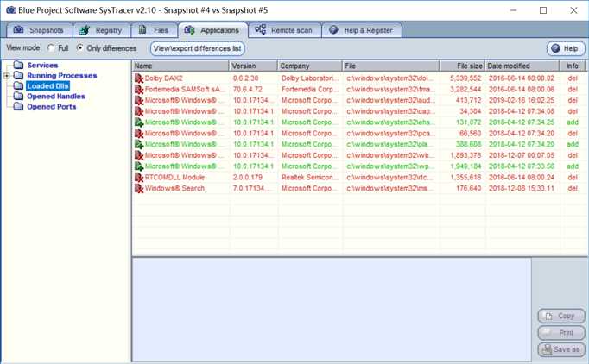
Task: Click the Copy button
Action: click(x=561, y=316)
